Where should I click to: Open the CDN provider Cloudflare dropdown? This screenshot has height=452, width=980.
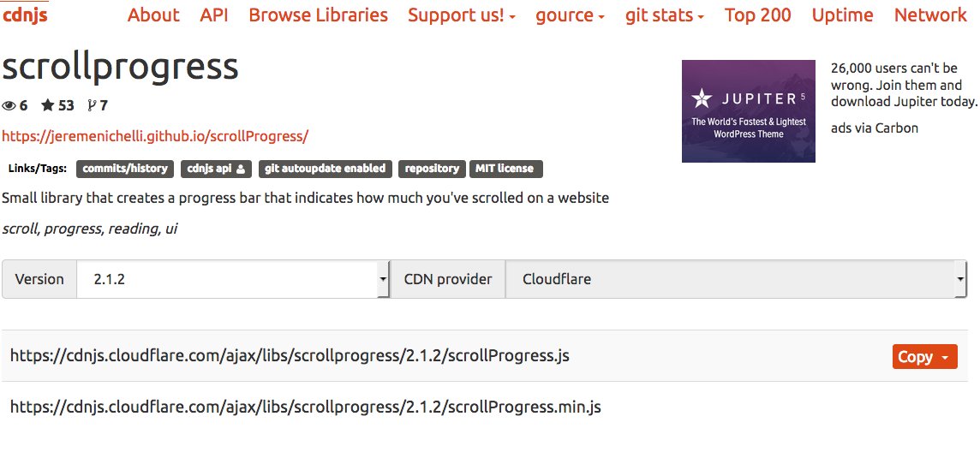pyautogui.click(x=736, y=279)
